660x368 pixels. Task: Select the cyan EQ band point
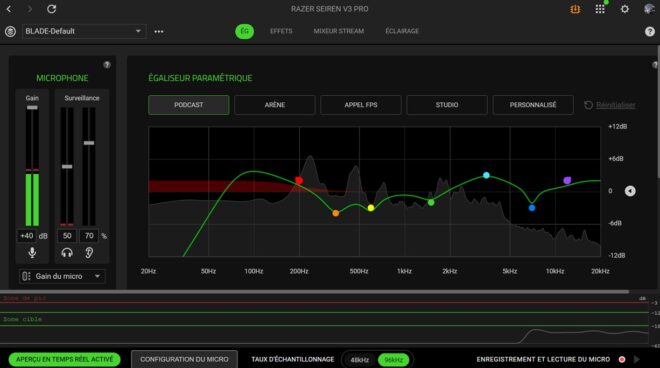(486, 175)
